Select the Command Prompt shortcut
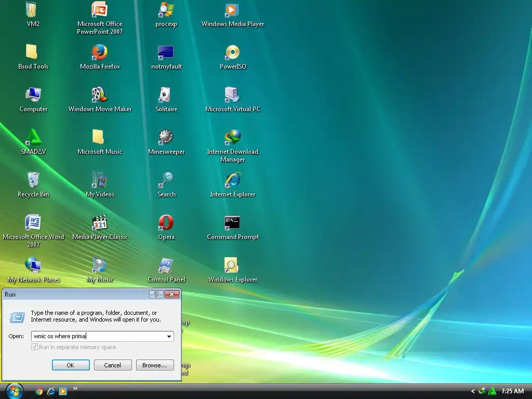 click(232, 222)
